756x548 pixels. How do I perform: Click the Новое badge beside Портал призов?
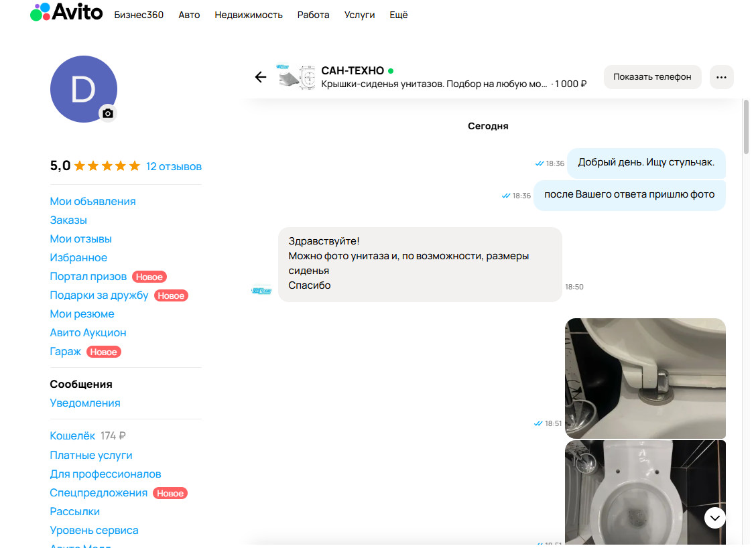tap(149, 277)
